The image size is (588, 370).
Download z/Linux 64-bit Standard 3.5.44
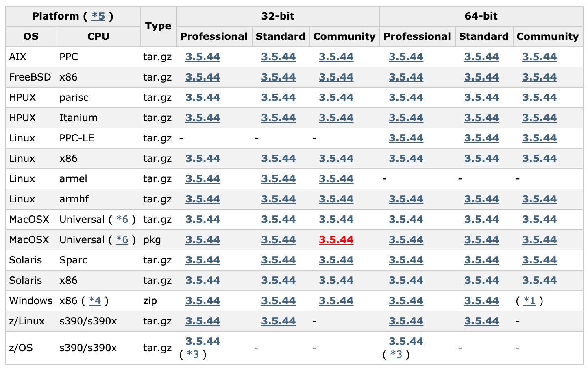(x=481, y=321)
